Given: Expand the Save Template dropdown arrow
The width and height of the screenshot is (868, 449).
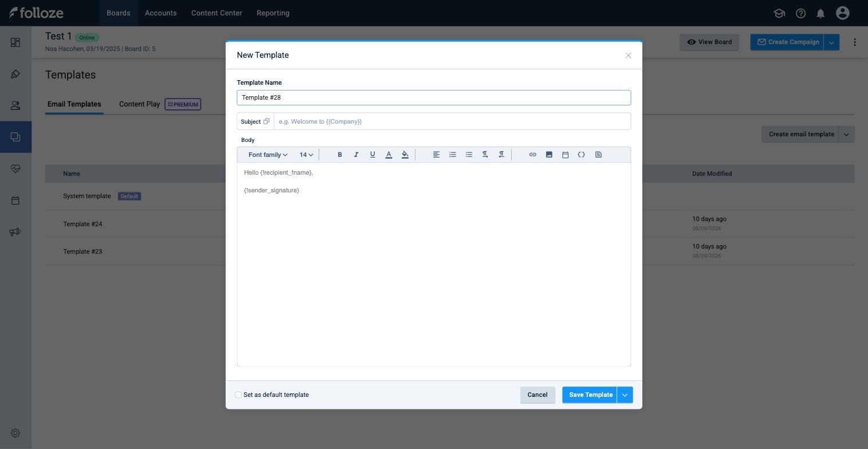Looking at the screenshot, I should point(625,395).
